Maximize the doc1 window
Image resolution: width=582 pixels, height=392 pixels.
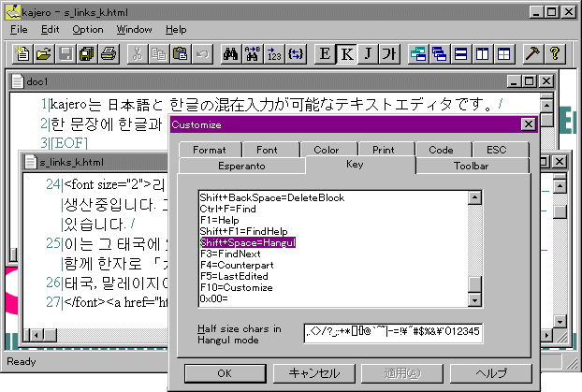(x=530, y=80)
